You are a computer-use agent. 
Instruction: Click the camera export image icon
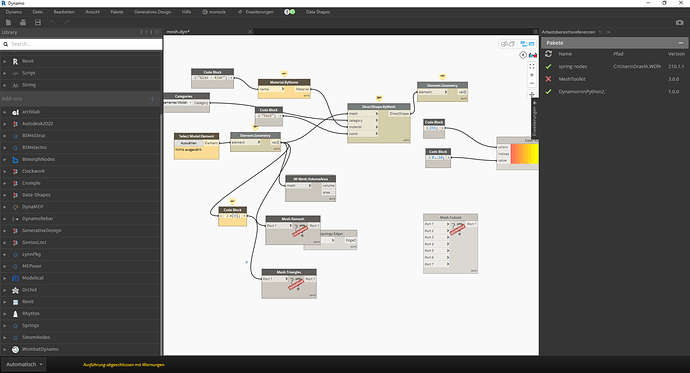[680, 22]
